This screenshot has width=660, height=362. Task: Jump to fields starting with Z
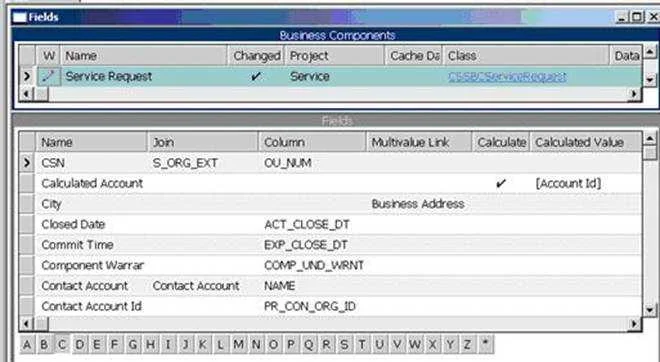467,345
